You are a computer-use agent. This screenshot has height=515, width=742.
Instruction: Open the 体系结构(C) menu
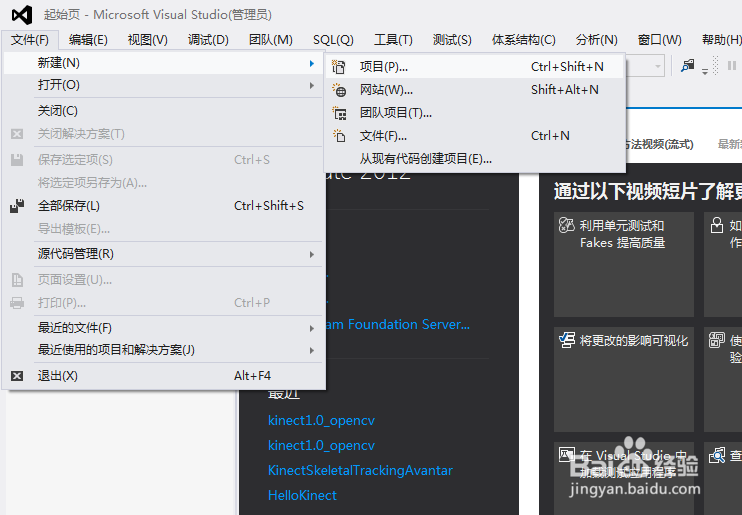[x=523, y=40]
